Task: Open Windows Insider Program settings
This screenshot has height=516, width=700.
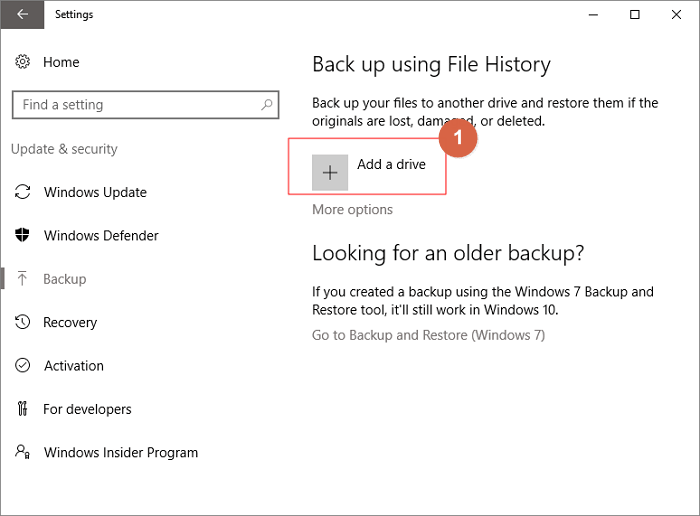Action: (121, 453)
